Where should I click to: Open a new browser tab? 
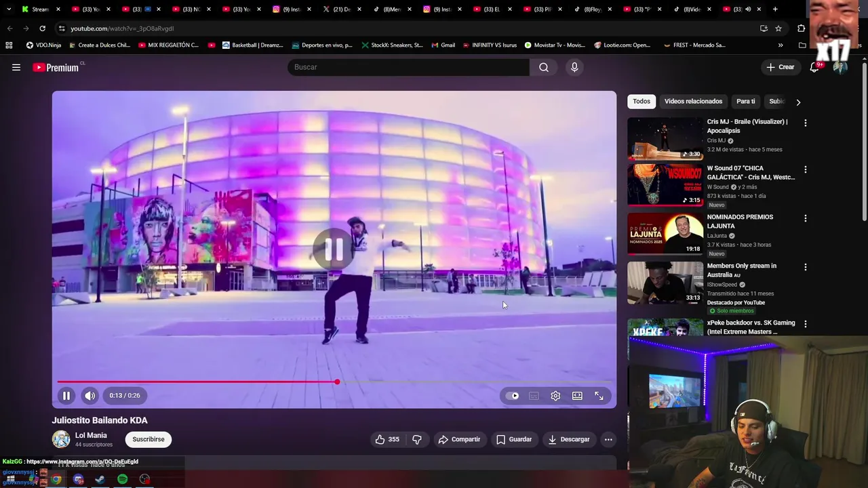pyautogui.click(x=775, y=9)
